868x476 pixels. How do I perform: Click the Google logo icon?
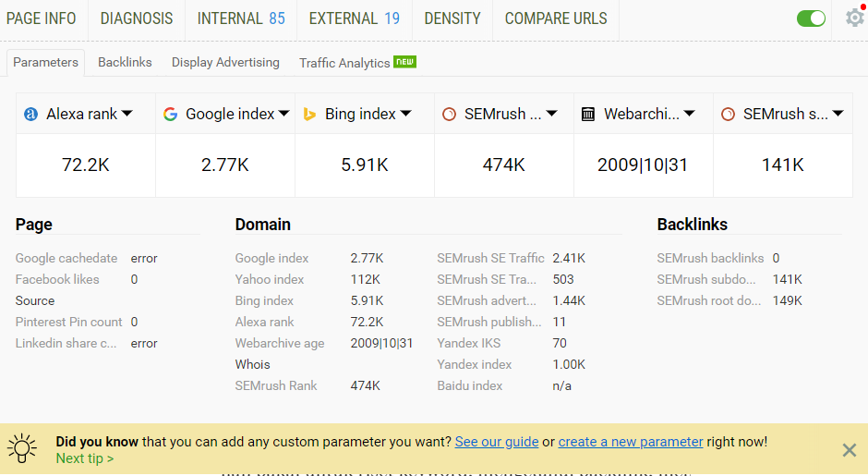pyautogui.click(x=171, y=115)
